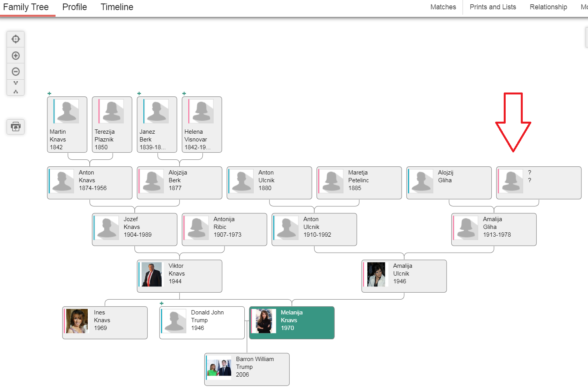Screen dimensions: 588x391
Task: Expand ancestors above Helena Visnovar
Action: (x=184, y=93)
